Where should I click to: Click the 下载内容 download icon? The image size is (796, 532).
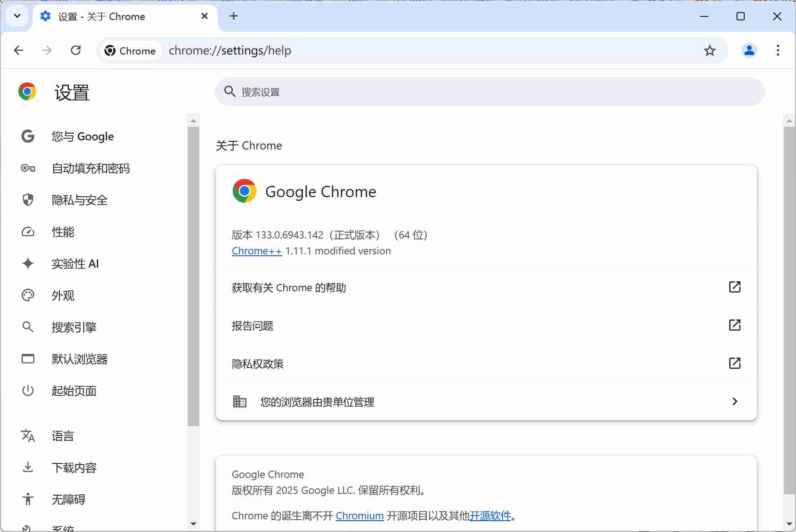click(x=28, y=467)
